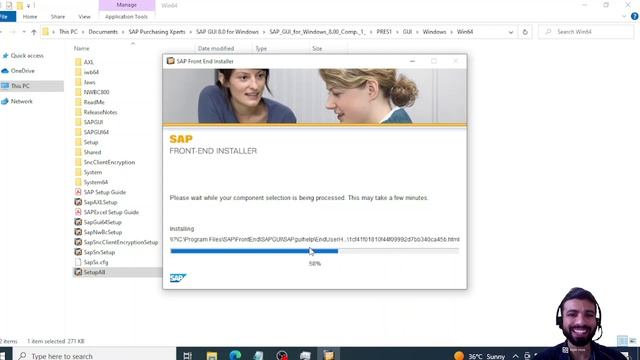
Task: Launch Microsoft Edge from the taskbar
Action: point(235,356)
